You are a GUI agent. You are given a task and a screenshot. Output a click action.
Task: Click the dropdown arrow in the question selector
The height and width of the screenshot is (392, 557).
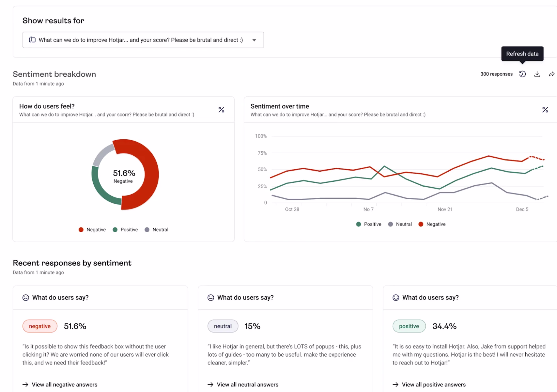click(254, 40)
